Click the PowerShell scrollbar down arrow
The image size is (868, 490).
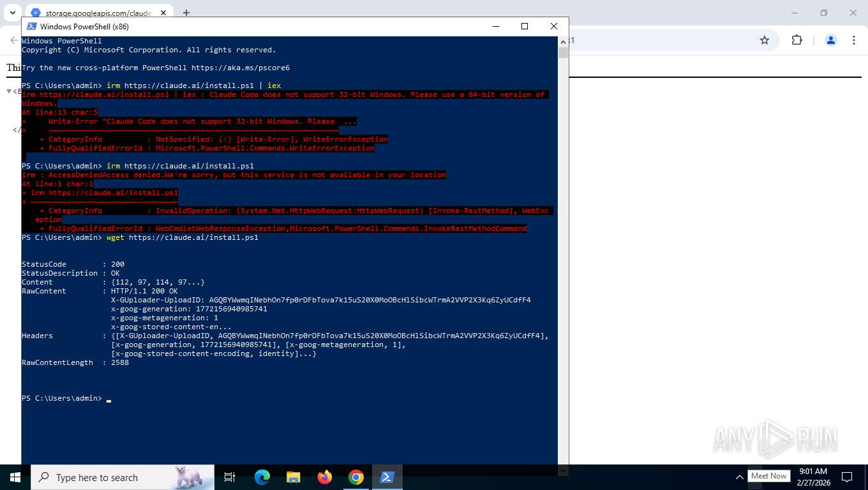pyautogui.click(x=563, y=471)
